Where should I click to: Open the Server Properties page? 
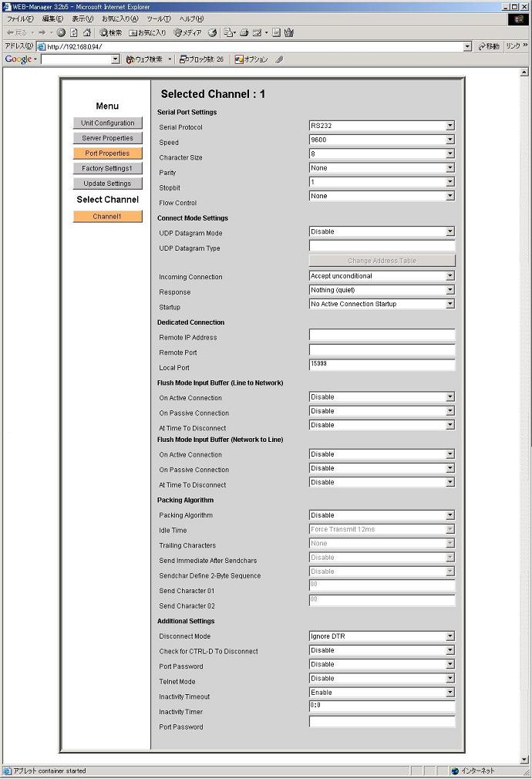[x=108, y=138]
